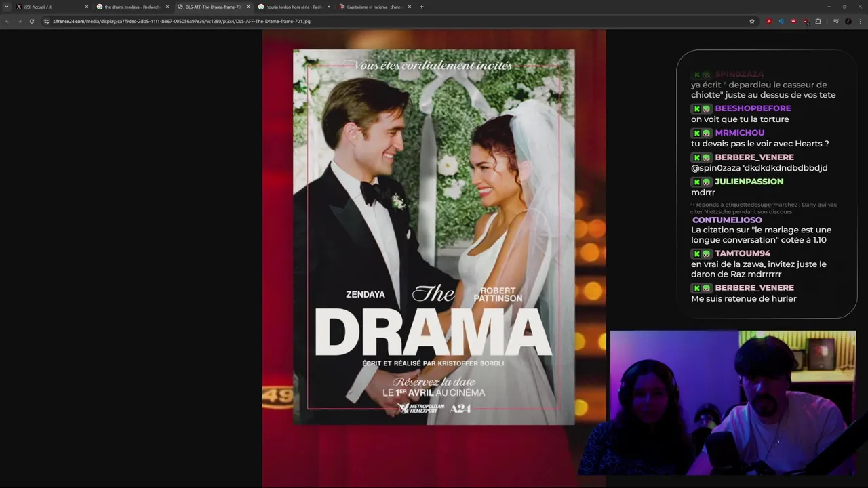Open the Chrome profile avatar
The image size is (868, 488).
[x=848, y=21]
